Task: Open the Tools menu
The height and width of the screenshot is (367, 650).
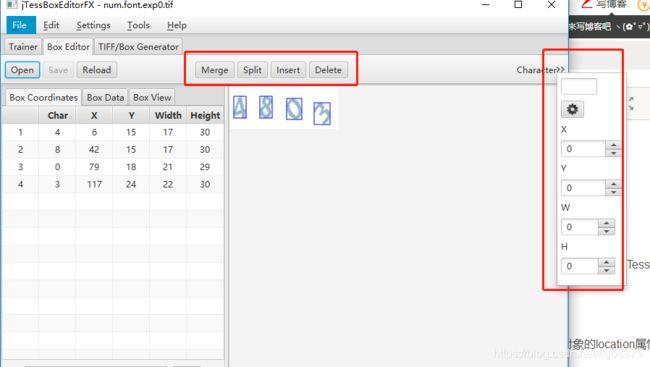Action: pos(138,25)
